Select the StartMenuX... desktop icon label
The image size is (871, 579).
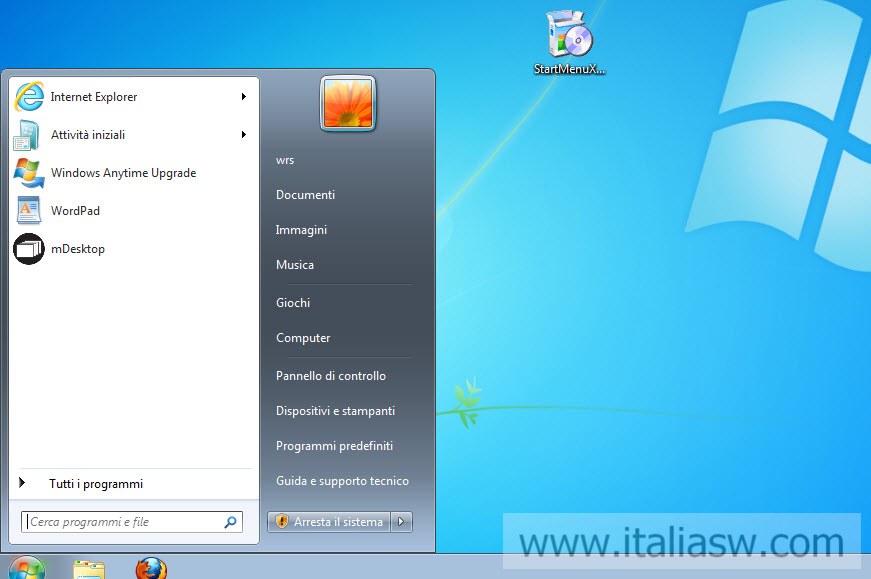tap(569, 69)
